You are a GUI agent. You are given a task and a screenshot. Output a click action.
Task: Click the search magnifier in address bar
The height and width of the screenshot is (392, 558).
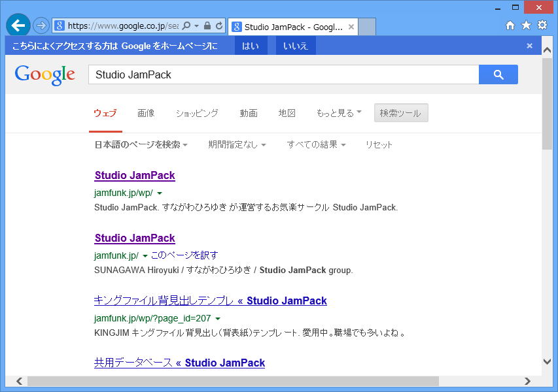coord(186,25)
